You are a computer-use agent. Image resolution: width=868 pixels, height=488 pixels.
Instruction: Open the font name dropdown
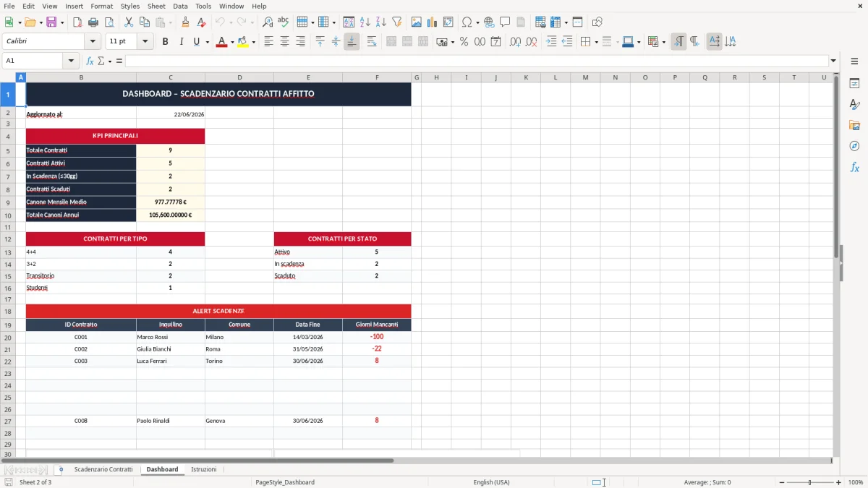point(93,42)
